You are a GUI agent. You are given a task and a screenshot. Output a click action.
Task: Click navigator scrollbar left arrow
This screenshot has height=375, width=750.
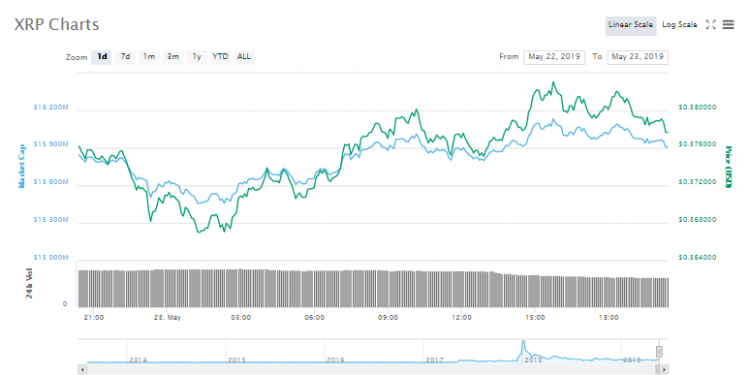82,370
